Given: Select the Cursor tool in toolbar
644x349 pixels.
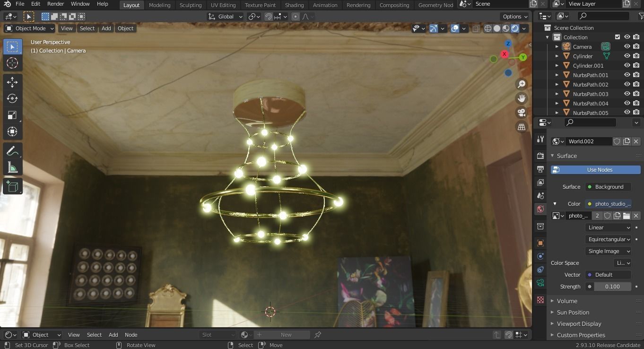Looking at the screenshot, I should click(12, 63).
